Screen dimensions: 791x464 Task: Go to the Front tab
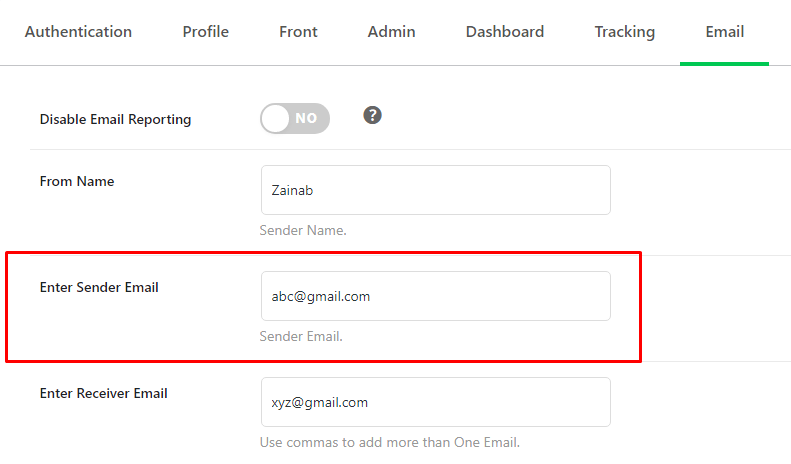click(x=298, y=32)
